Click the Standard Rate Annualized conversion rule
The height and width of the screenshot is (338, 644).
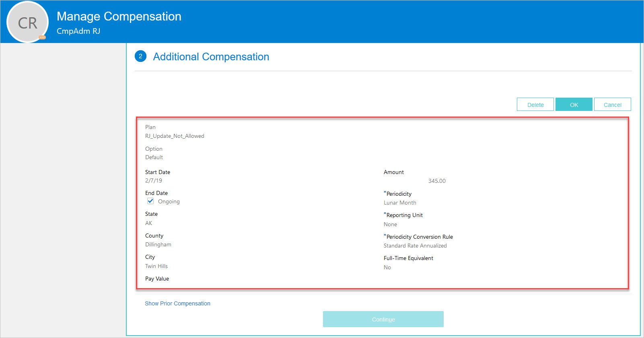(x=415, y=246)
